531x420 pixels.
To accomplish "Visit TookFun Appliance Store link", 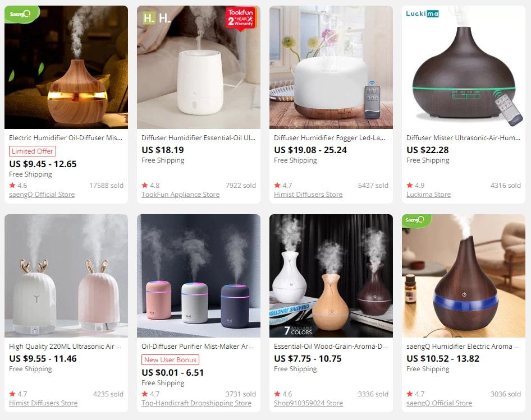I will coord(181,195).
